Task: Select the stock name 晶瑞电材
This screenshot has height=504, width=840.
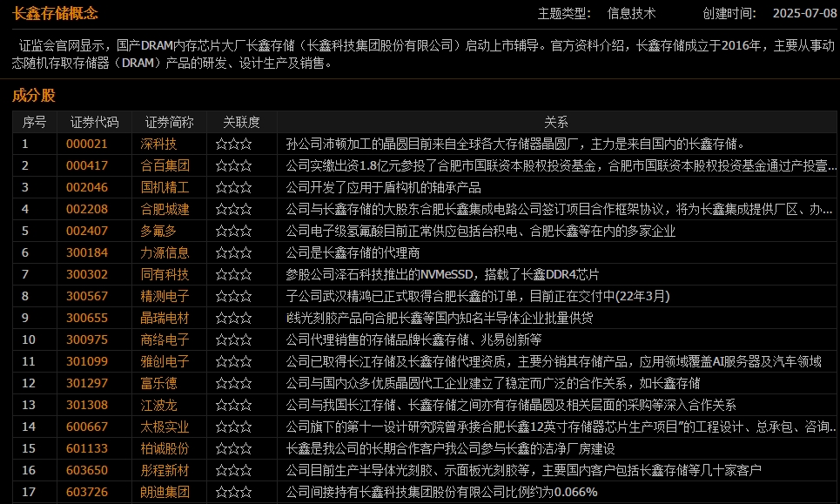Action: 165,318
